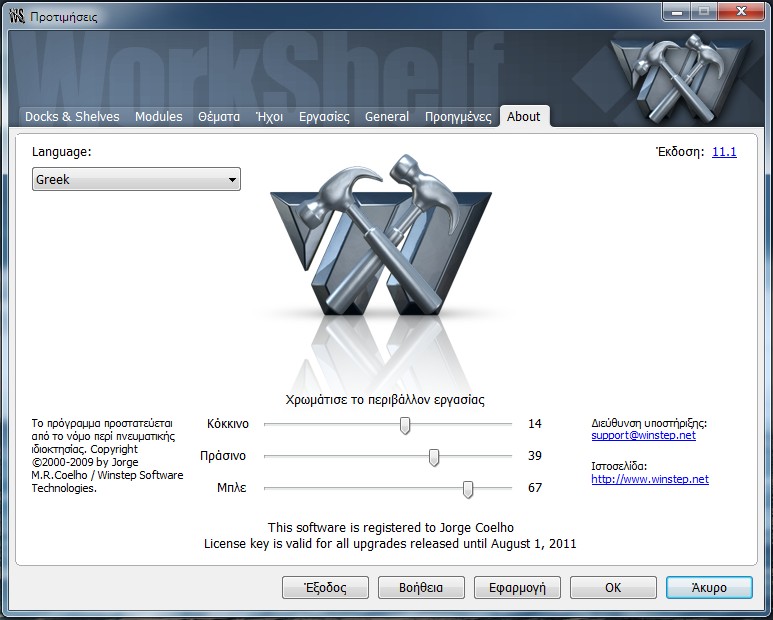This screenshot has height=620, width=773.
Task: Click the Έξοδος button
Action: [x=325, y=587]
